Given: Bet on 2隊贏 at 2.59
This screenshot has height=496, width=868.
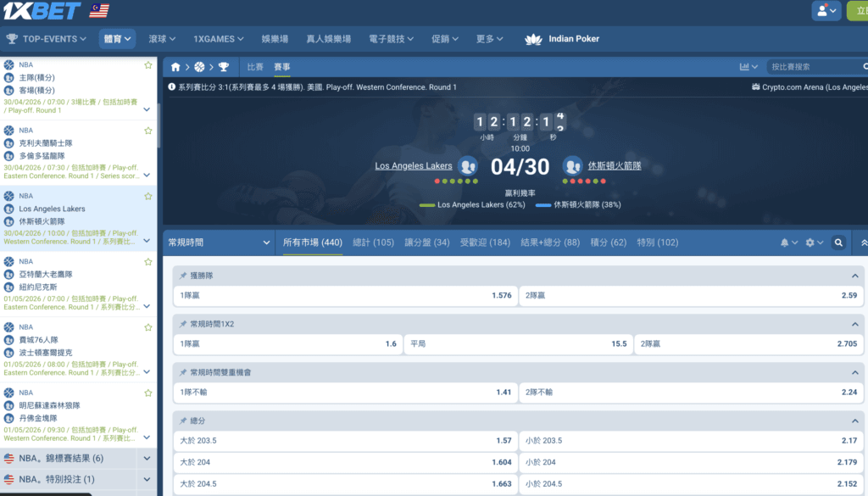Looking at the screenshot, I should point(691,296).
